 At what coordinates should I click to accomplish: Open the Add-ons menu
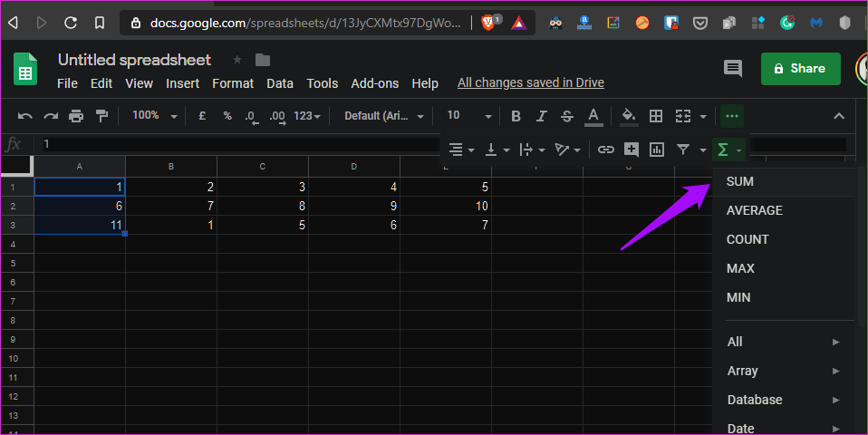coord(375,83)
